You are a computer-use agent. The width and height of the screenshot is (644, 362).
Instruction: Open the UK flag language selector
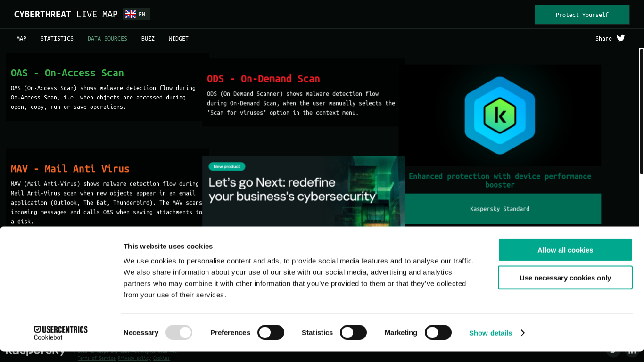(x=136, y=14)
